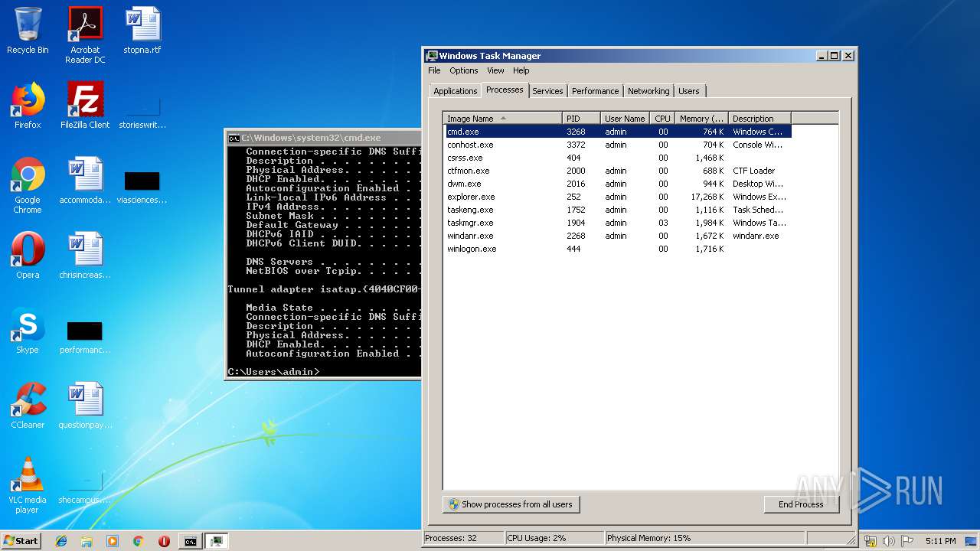The height and width of the screenshot is (551, 980).
Task: Open Chrome pinned taskbar icon
Action: [138, 541]
